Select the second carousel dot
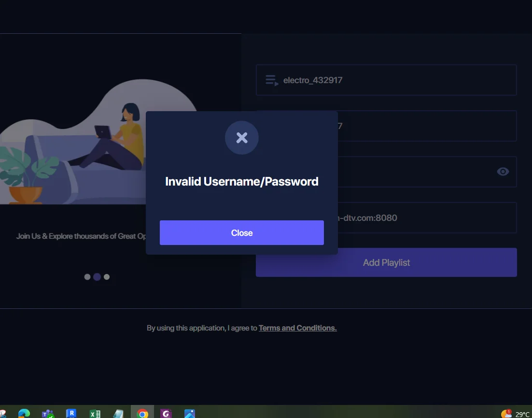Image resolution: width=532 pixels, height=418 pixels. coord(97,277)
